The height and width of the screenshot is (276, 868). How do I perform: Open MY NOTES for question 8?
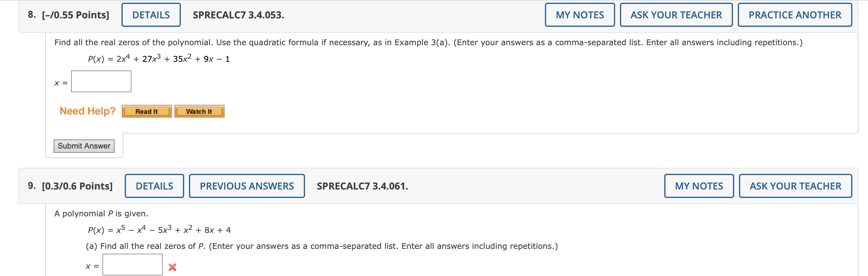580,14
